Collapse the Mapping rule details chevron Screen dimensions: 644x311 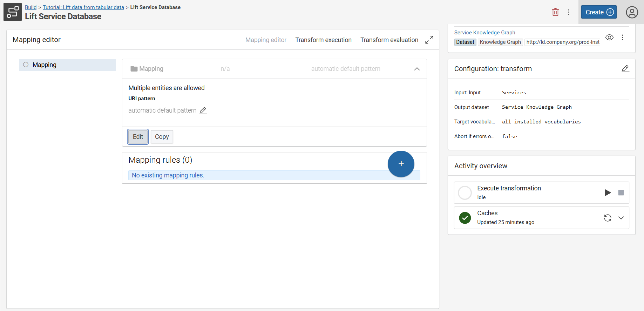point(417,69)
